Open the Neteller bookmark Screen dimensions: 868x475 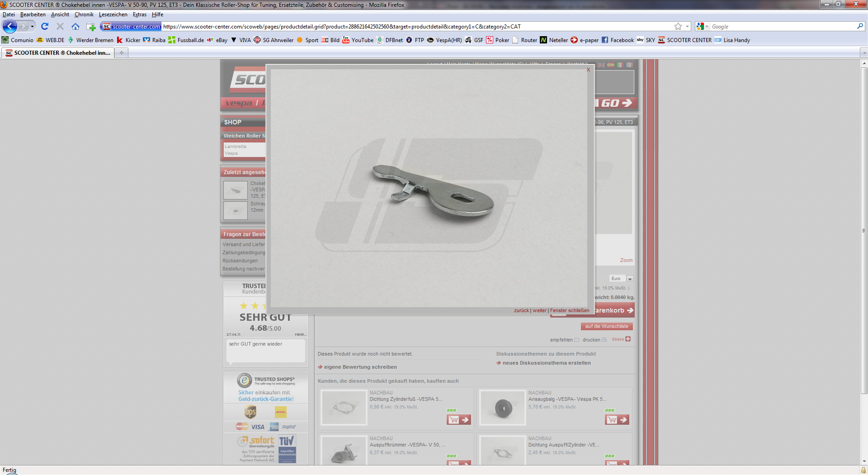tap(554, 40)
